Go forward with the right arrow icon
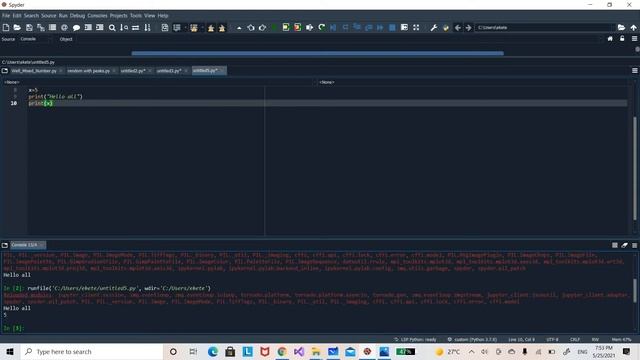 [469, 27]
